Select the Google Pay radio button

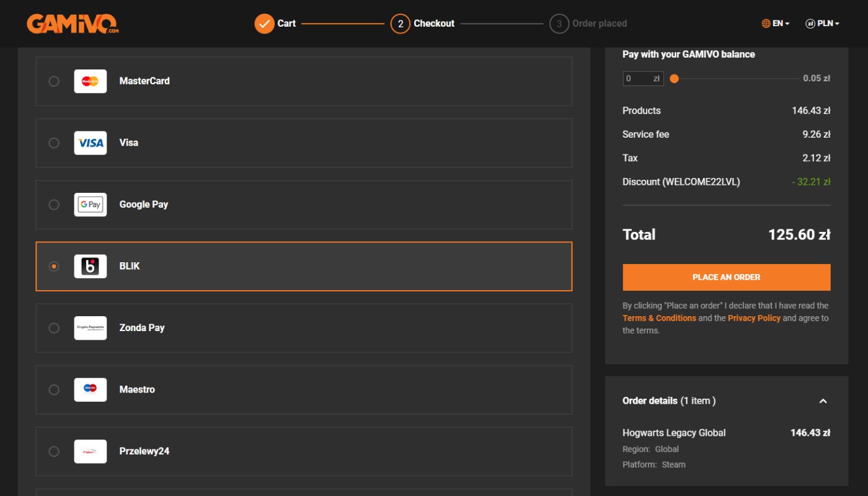click(54, 205)
